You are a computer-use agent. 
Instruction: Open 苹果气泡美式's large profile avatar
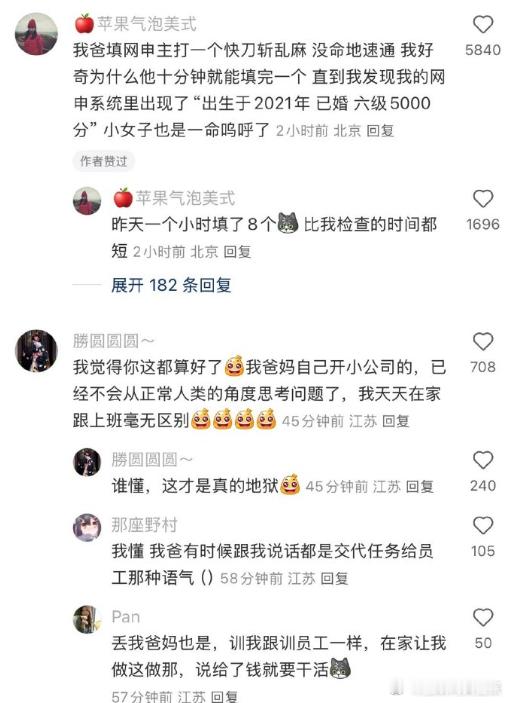point(36,34)
